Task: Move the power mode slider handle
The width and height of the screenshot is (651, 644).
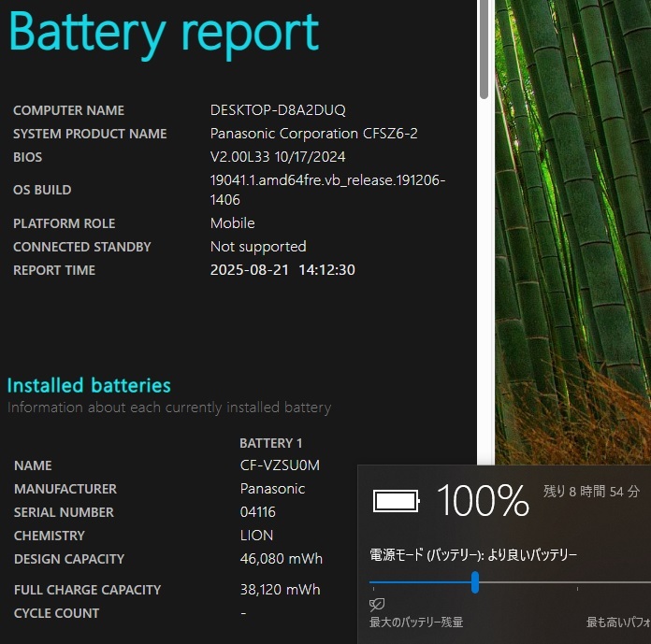Action: (x=475, y=582)
